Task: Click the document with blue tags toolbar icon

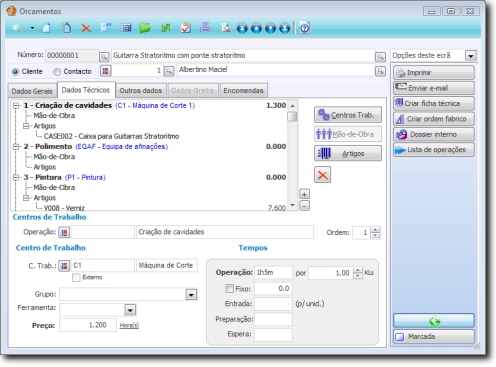Action: tap(106, 28)
